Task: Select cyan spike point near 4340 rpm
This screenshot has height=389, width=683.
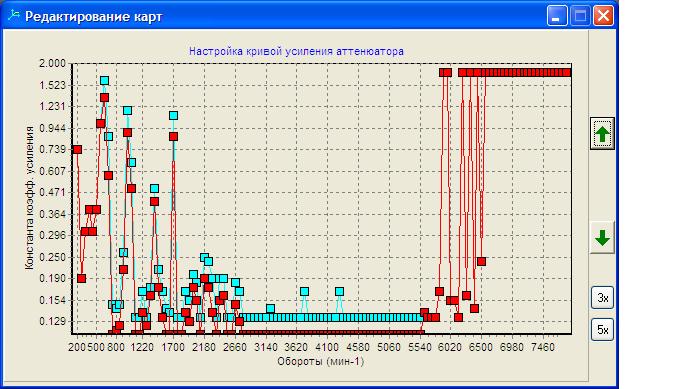Action: pyautogui.click(x=339, y=291)
